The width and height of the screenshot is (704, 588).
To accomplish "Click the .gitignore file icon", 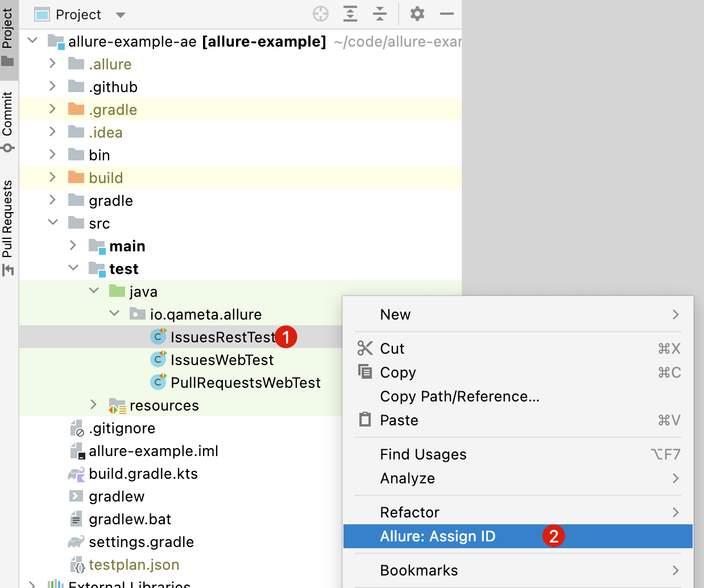I will (x=76, y=428).
